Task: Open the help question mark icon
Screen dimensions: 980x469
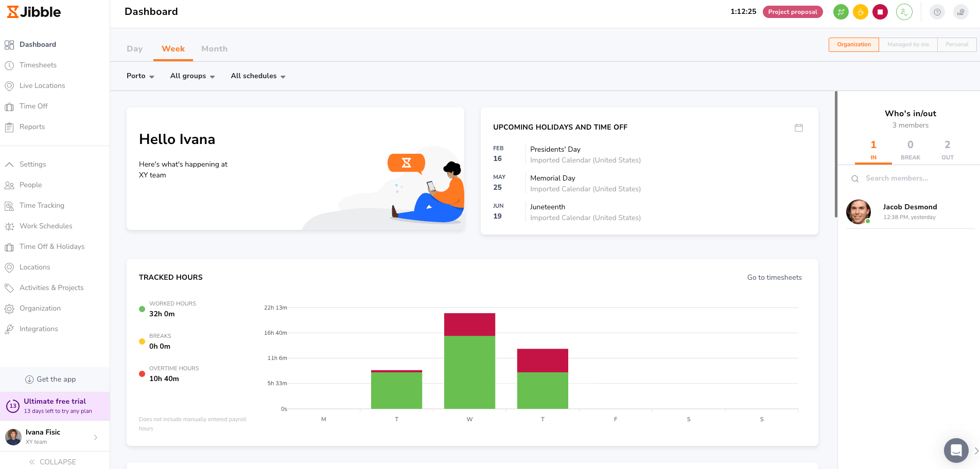Action: point(937,12)
